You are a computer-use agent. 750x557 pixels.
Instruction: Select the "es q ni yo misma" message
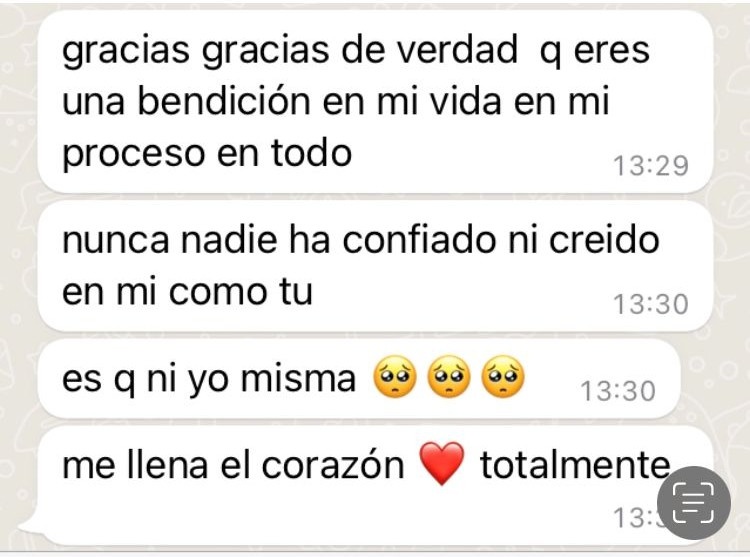359,379
